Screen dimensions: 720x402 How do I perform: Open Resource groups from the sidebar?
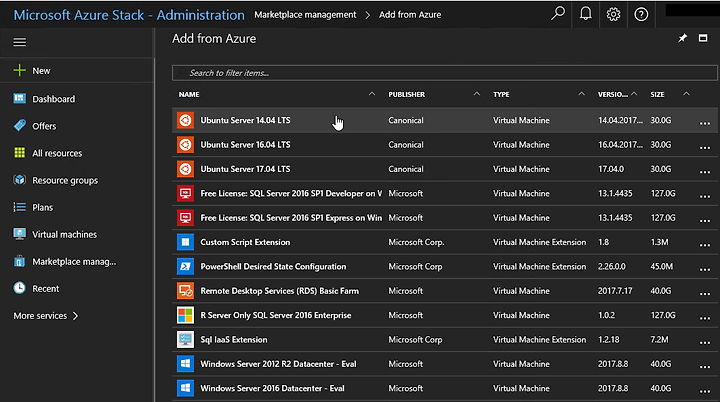point(65,181)
